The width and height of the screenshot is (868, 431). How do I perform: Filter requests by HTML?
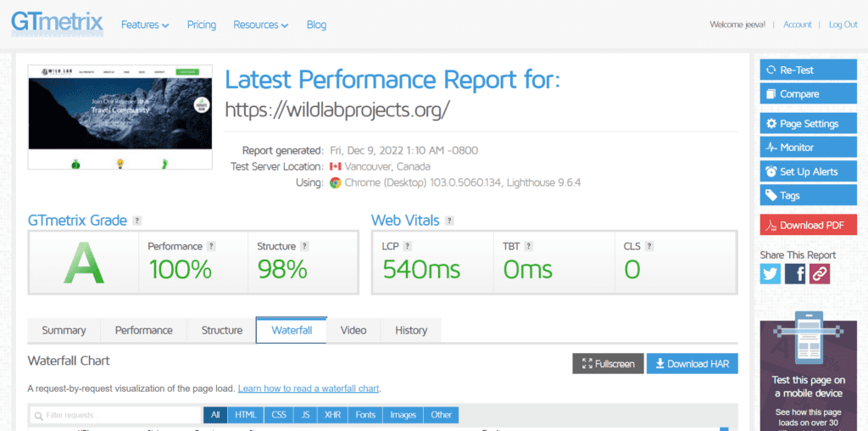click(246, 415)
